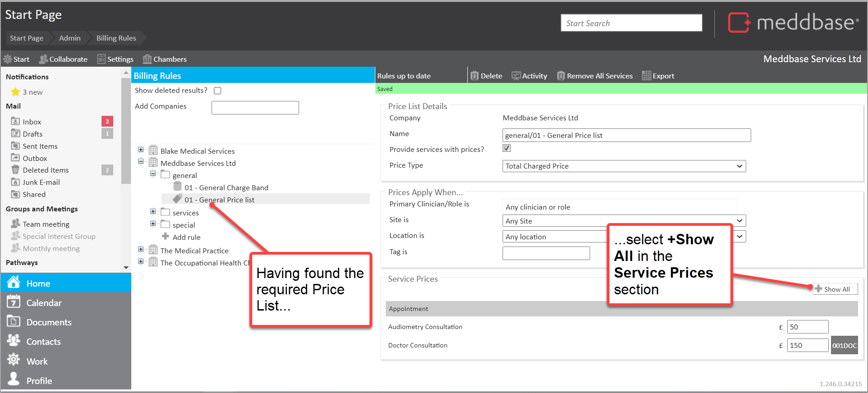This screenshot has width=868, height=393.
Task: Open the Site is dropdown
Action: (x=623, y=221)
